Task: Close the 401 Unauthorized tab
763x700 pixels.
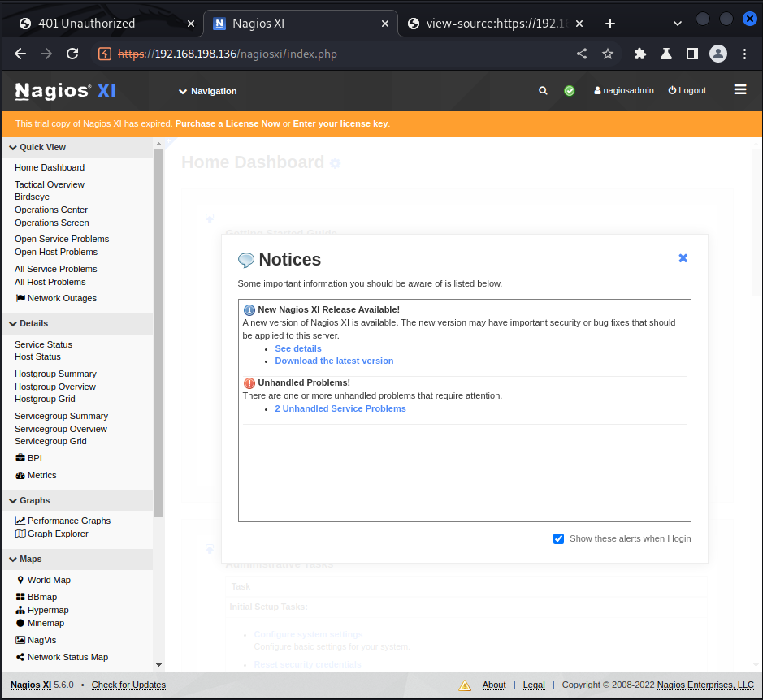Action: click(191, 24)
